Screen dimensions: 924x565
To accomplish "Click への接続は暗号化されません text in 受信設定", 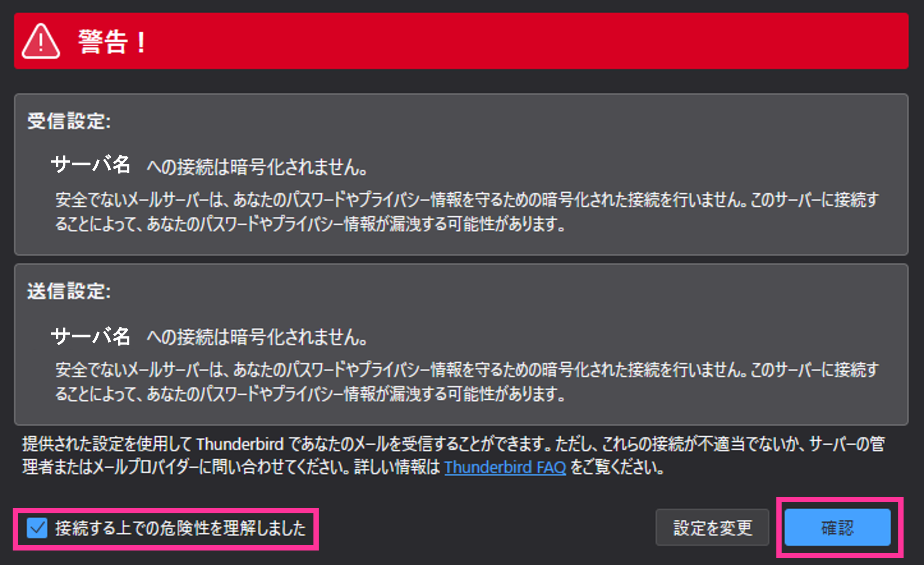I will pos(257,167).
